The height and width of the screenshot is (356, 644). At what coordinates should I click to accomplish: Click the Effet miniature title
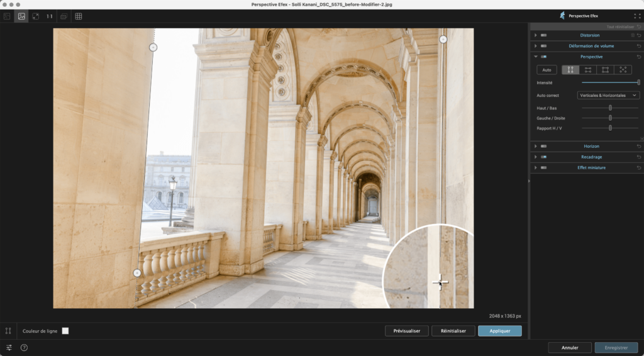591,167
